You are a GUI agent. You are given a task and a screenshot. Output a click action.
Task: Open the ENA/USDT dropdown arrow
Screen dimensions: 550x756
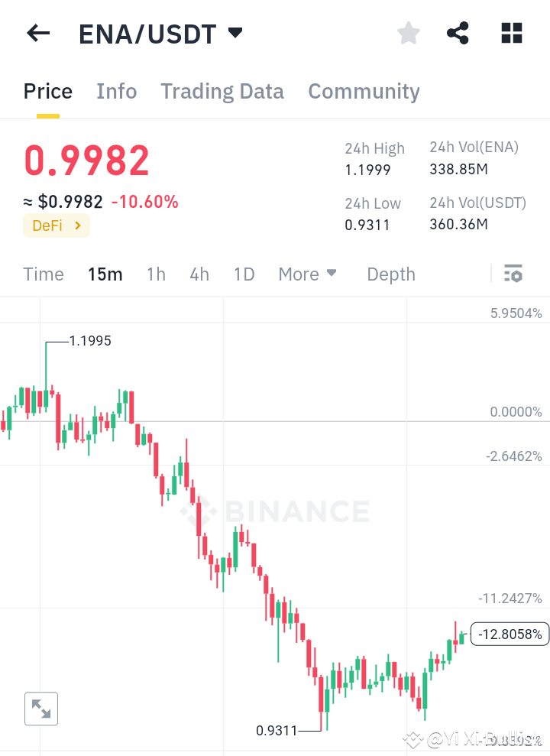pos(234,33)
